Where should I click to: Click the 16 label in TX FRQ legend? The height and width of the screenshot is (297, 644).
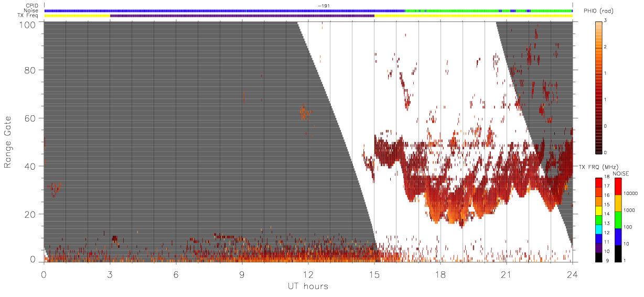coord(608,195)
